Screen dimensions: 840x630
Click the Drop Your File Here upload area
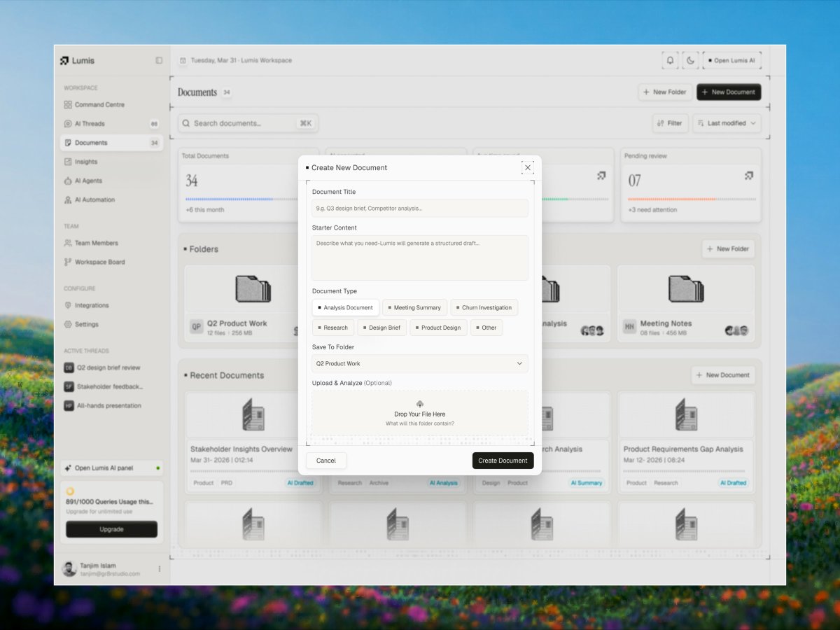coord(420,413)
